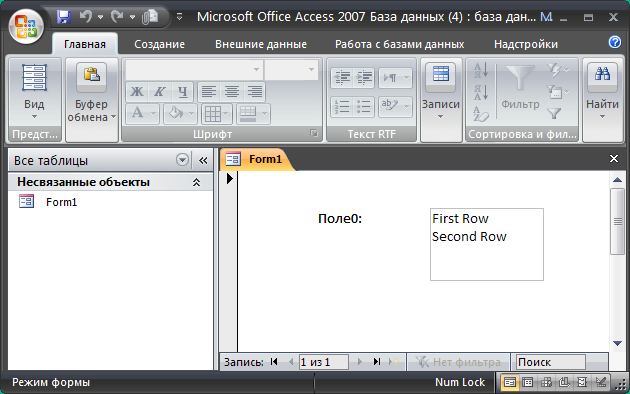
Task: Close the Form1 document window
Action: [614, 159]
